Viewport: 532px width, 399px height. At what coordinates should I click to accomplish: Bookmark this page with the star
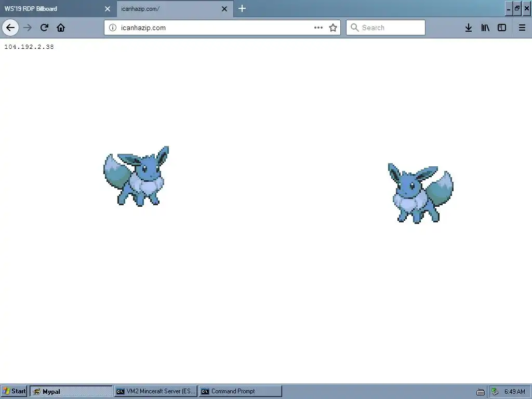[333, 28]
